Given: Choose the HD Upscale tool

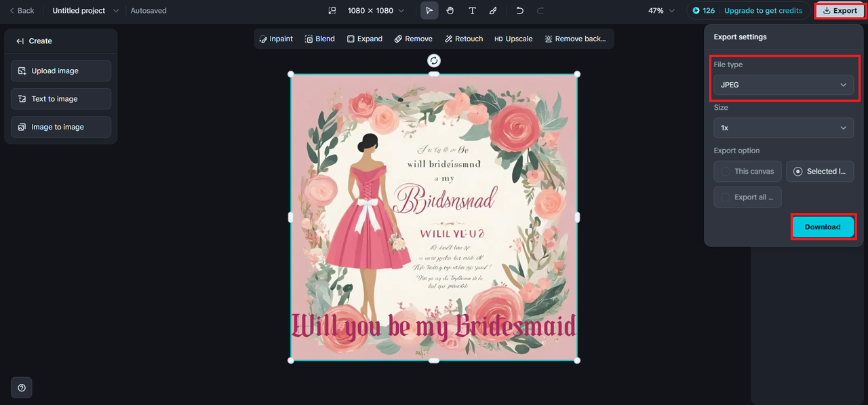Looking at the screenshot, I should 513,39.
